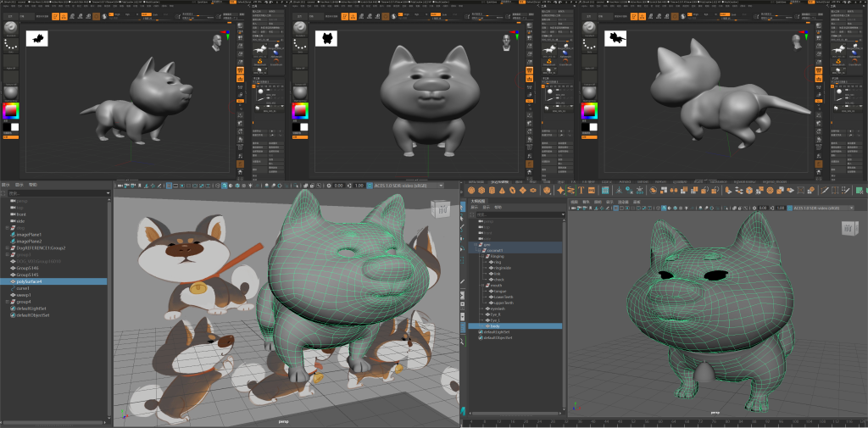This screenshot has height=428, width=868.
Task: Collapse Ringing group in right Maya outliner
Action: (482, 256)
